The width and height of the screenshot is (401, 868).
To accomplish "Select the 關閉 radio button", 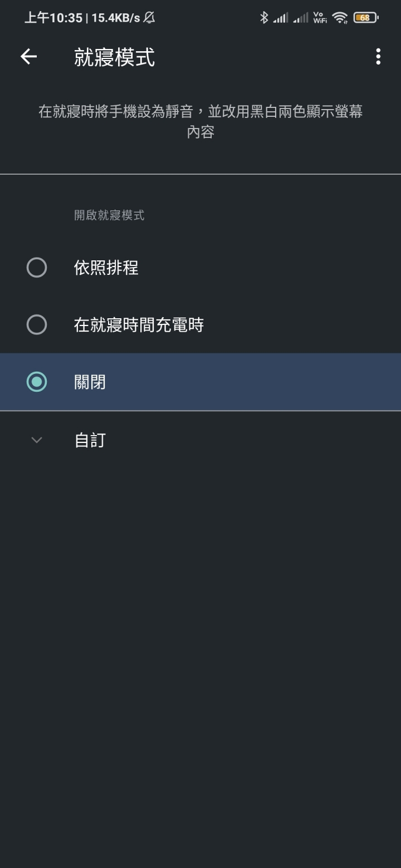I will [37, 382].
